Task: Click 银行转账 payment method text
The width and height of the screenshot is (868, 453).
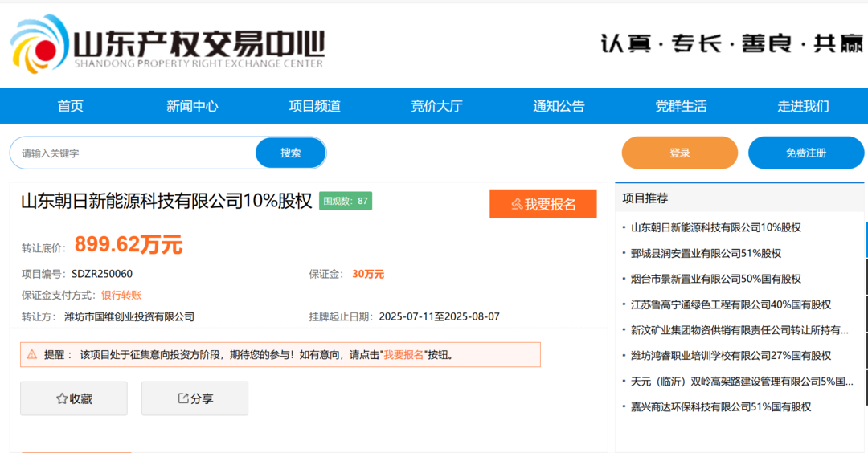Action: [121, 296]
